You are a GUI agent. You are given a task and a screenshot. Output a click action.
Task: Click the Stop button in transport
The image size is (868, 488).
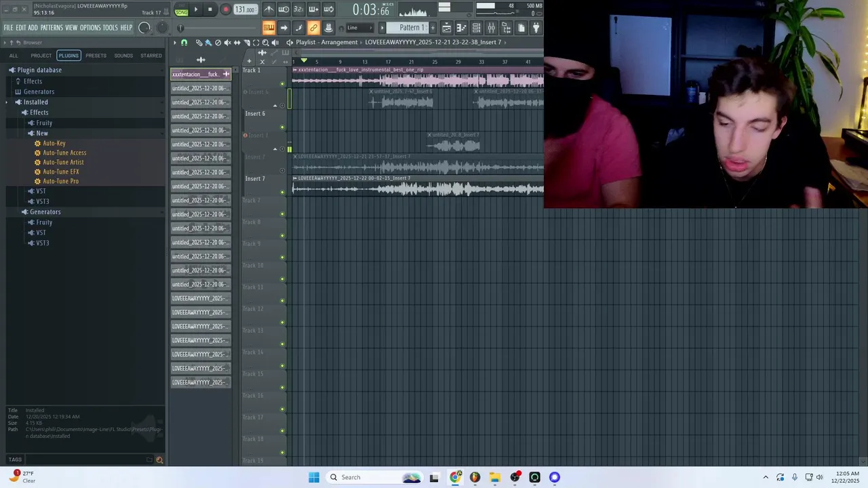tap(210, 9)
